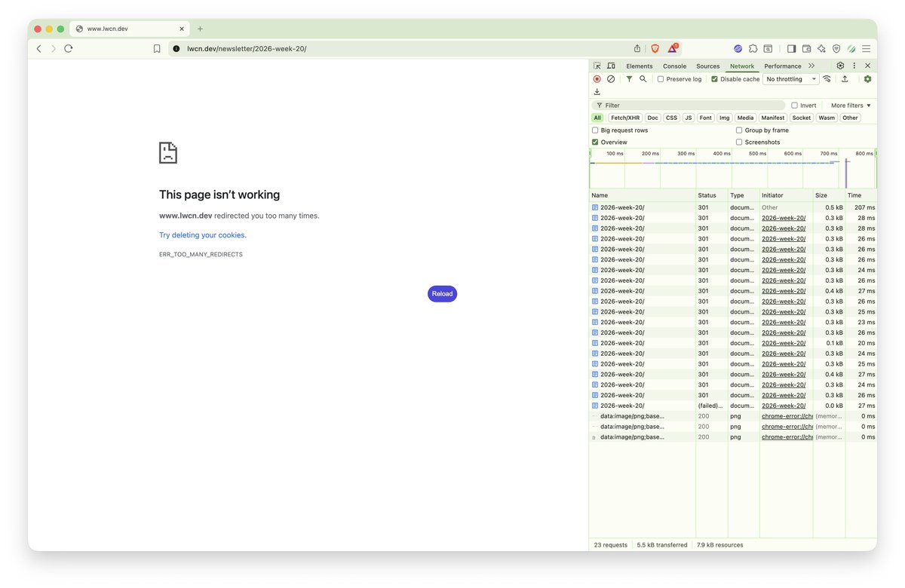Open Leo AI sparkle icon

[821, 48]
